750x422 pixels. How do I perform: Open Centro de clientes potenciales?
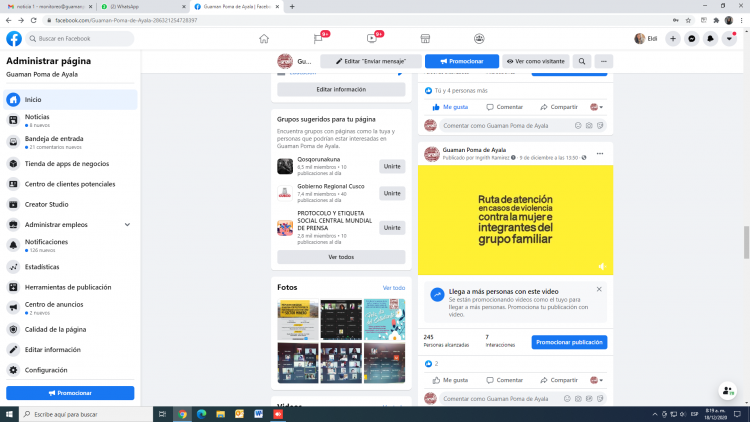tap(70, 184)
